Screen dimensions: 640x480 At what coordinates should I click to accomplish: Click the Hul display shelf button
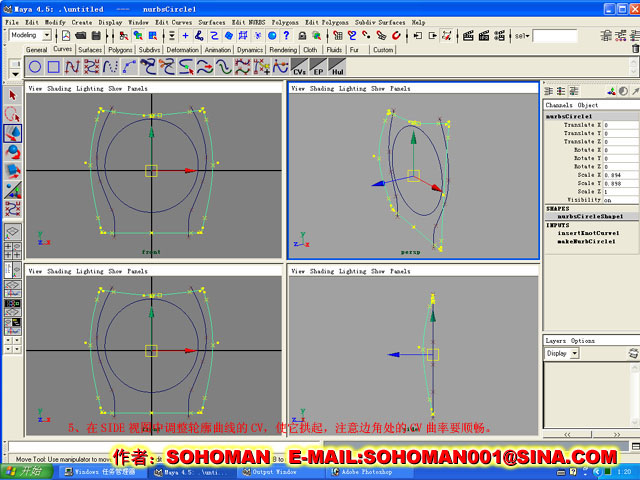pyautogui.click(x=337, y=67)
